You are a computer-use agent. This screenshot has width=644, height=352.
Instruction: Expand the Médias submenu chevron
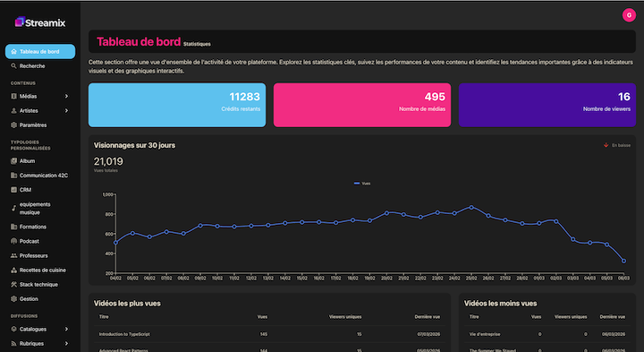(66, 96)
